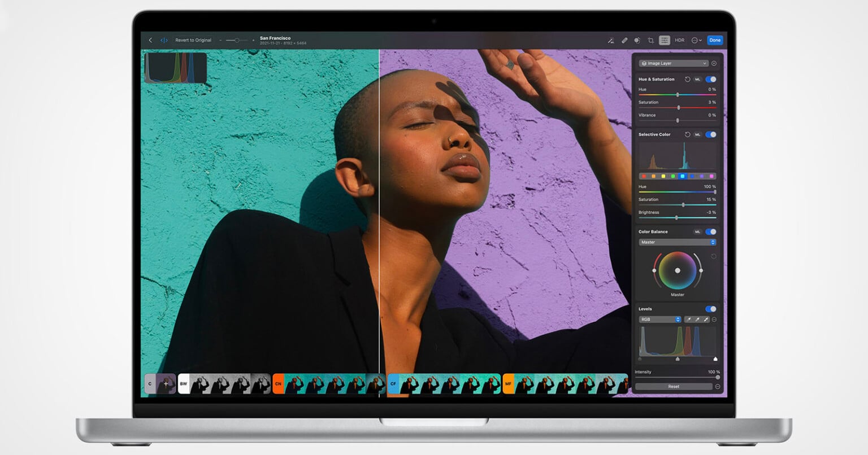Disable the Selective Color adjustment
The image size is (868, 455).
click(x=711, y=134)
